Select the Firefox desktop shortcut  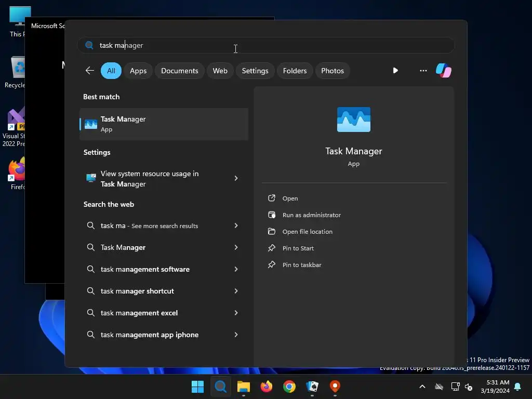tap(17, 174)
